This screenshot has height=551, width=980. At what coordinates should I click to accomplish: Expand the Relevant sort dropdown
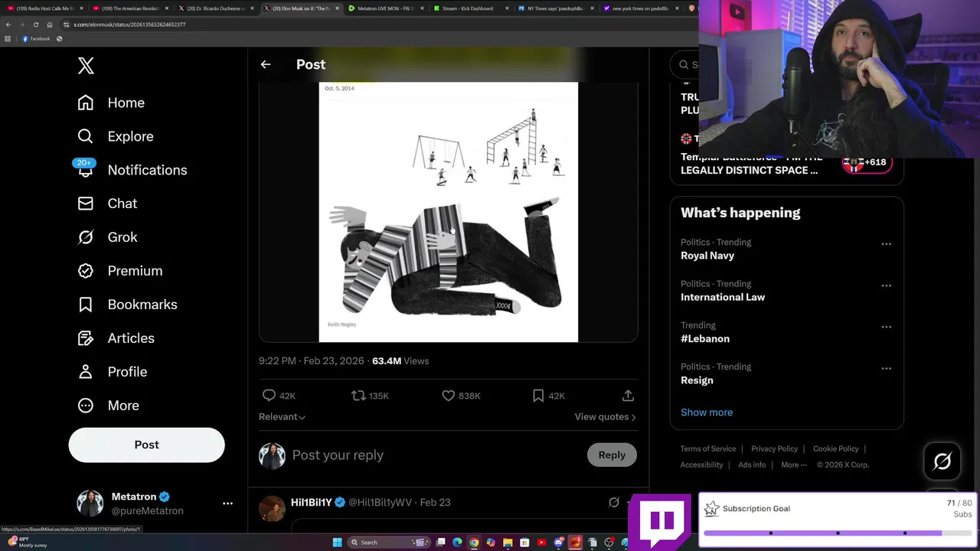tap(282, 417)
